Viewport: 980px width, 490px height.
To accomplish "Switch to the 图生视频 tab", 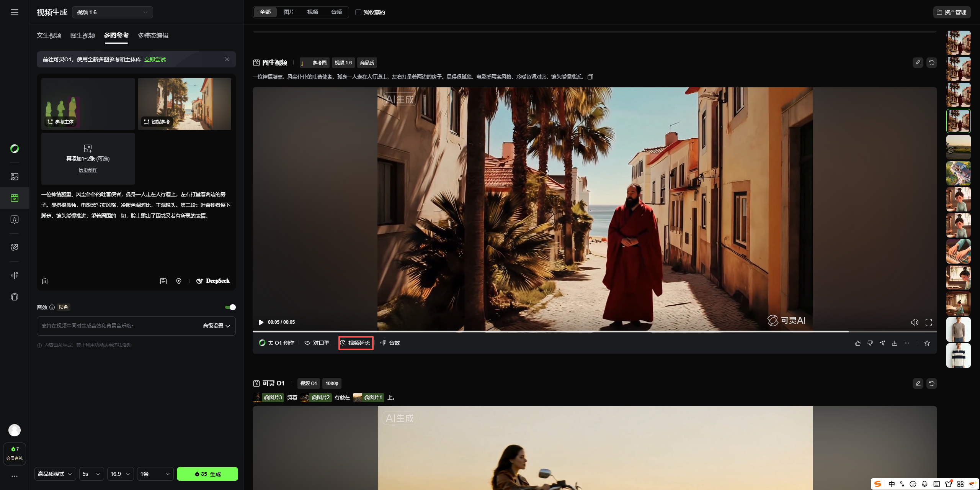I will (82, 35).
